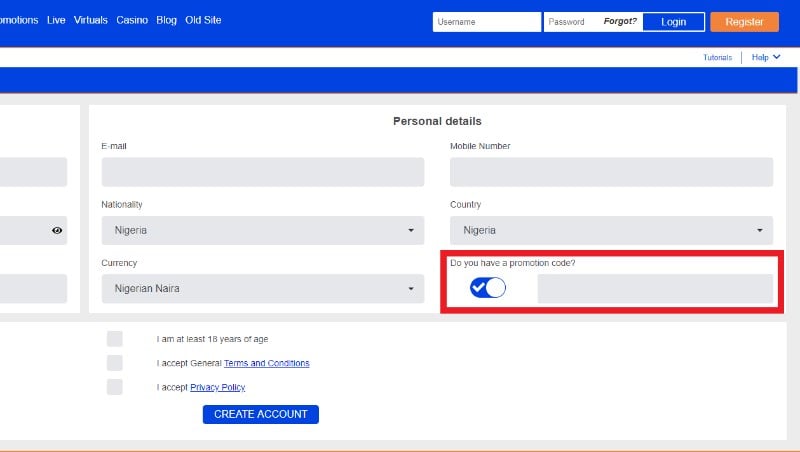Click the orange Register button
Image resolution: width=800 pixels, height=452 pixels.
(744, 22)
